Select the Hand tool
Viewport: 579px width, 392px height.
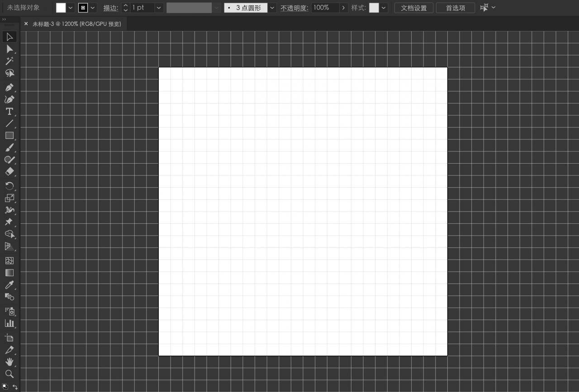coord(9,362)
